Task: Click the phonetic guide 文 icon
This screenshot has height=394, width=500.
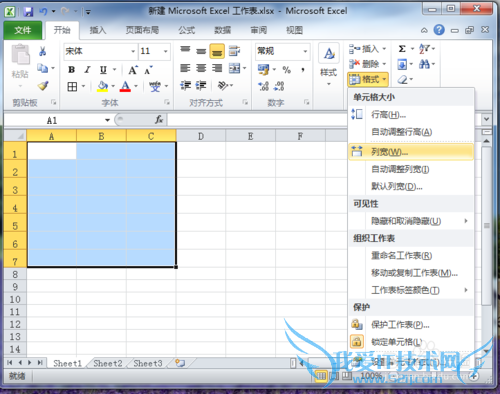Action: [155, 87]
